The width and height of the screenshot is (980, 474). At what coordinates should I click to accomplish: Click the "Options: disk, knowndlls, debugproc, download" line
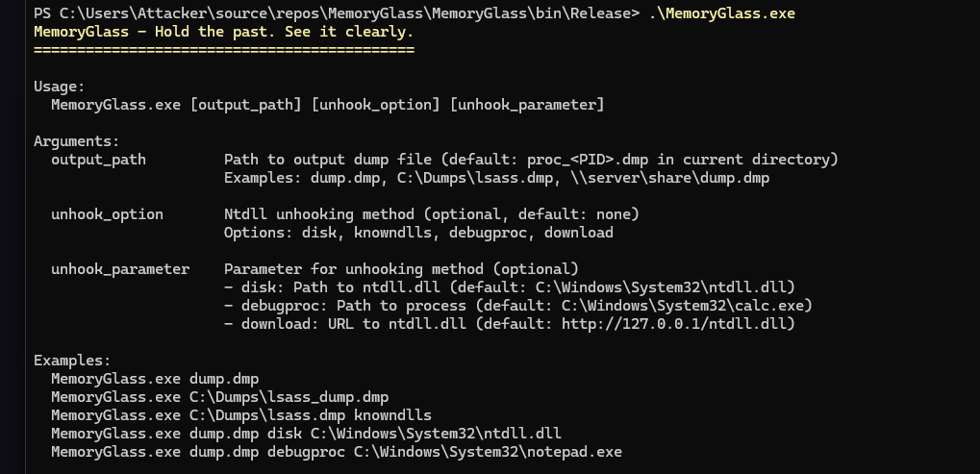click(x=418, y=233)
